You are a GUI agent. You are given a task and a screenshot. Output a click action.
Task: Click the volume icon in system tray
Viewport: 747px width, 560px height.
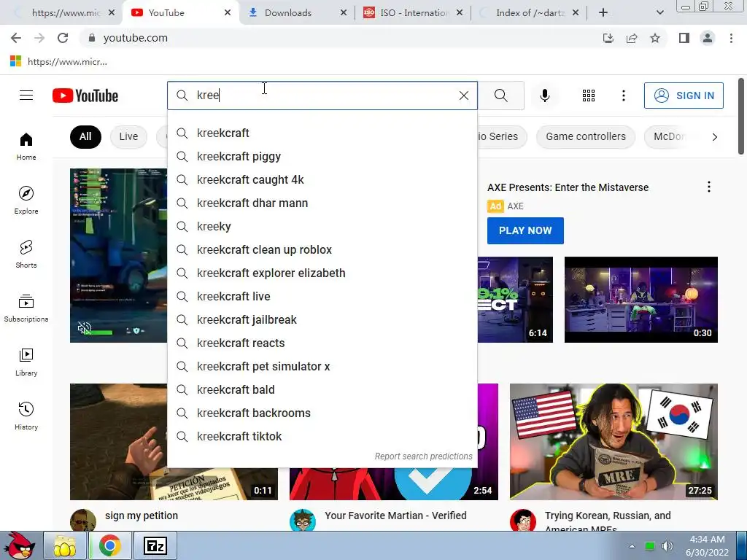point(667,546)
